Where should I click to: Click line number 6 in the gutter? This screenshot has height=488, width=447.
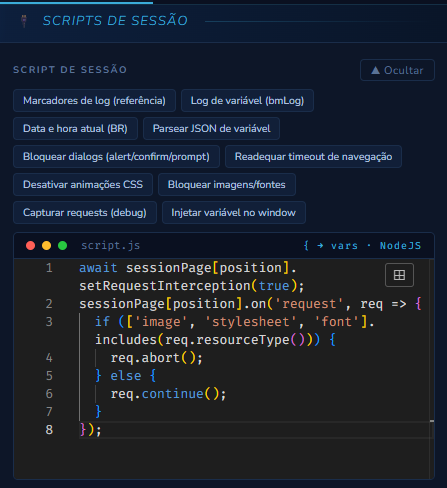[49, 394]
